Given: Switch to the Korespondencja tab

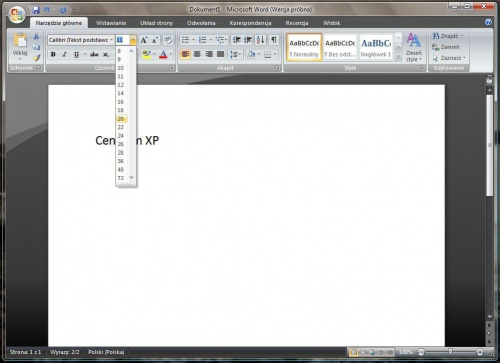Looking at the screenshot, I should [250, 23].
